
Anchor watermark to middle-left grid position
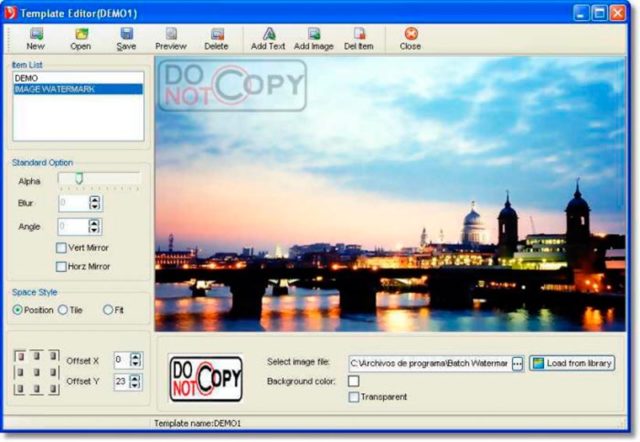click(21, 372)
